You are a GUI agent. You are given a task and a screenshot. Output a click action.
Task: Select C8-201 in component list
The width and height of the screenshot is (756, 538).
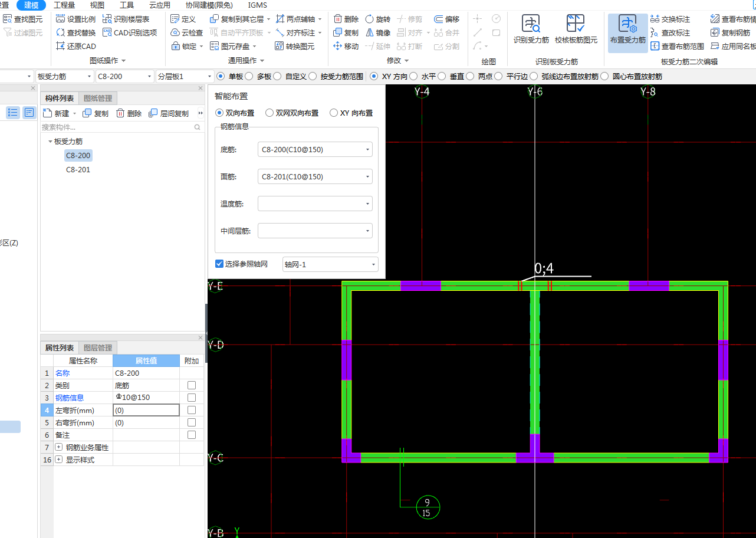click(x=78, y=170)
